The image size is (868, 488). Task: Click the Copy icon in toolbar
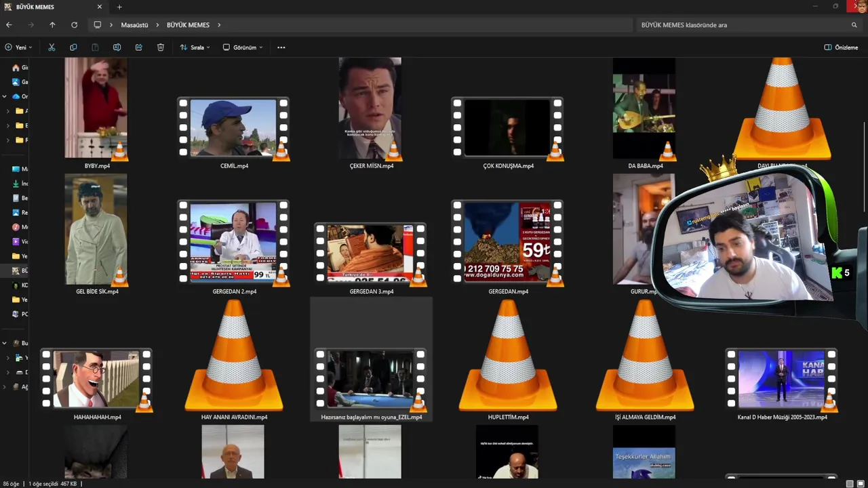73,47
